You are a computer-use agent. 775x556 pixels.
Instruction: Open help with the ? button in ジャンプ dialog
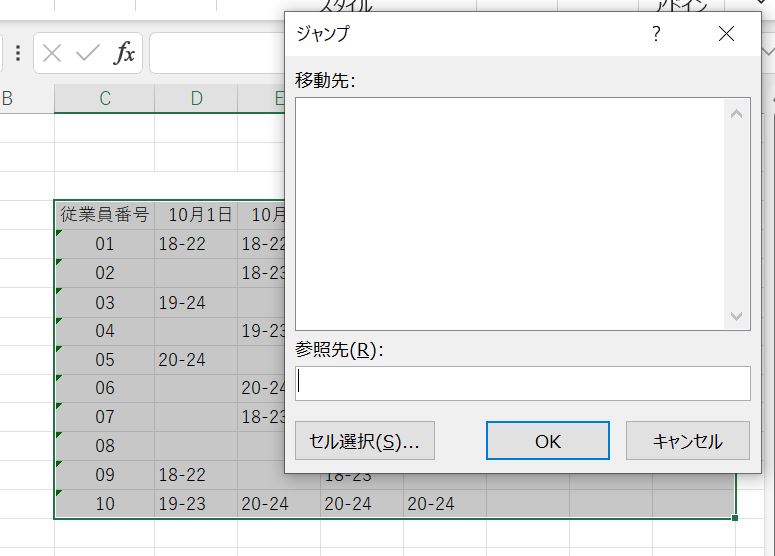coord(656,34)
